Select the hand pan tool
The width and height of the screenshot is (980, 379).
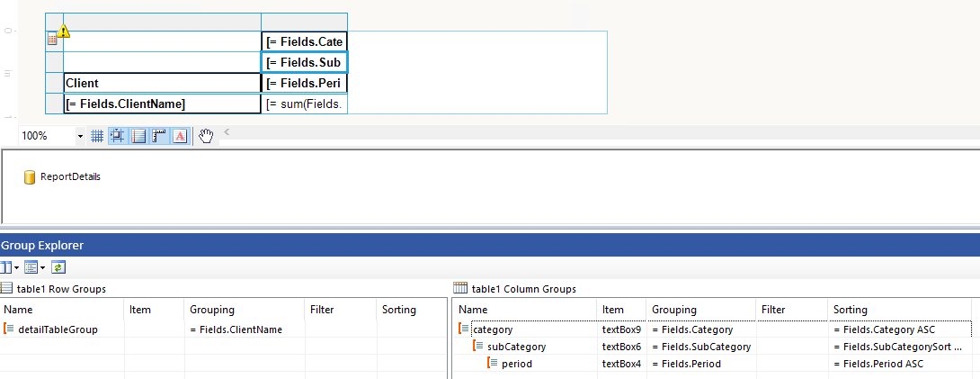click(206, 136)
